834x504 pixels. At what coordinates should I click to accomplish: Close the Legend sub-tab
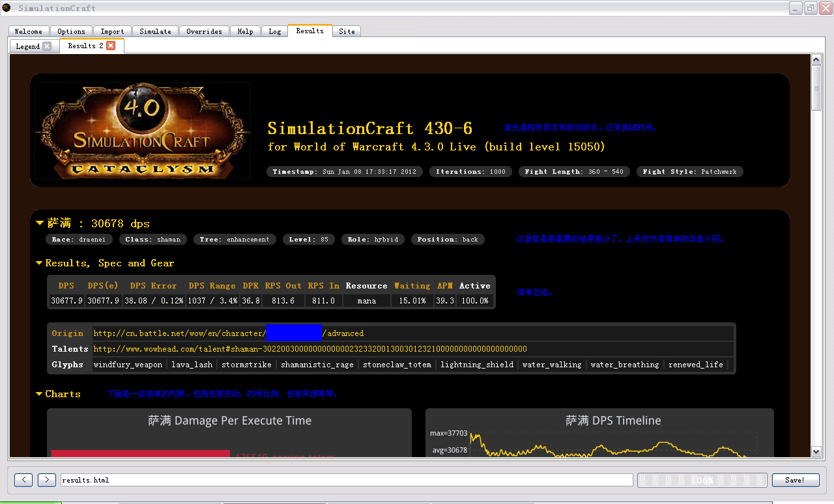point(47,46)
